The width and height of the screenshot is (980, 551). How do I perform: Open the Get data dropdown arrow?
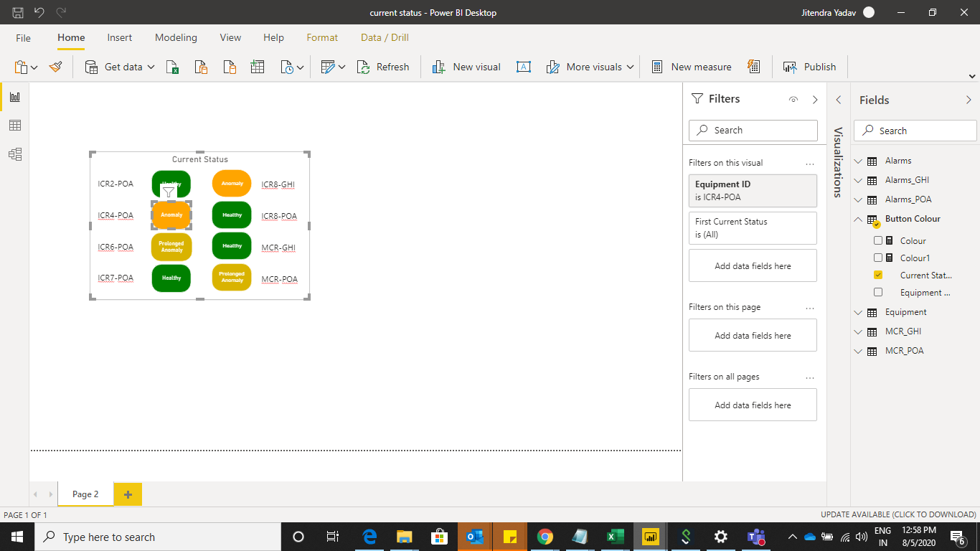point(151,67)
